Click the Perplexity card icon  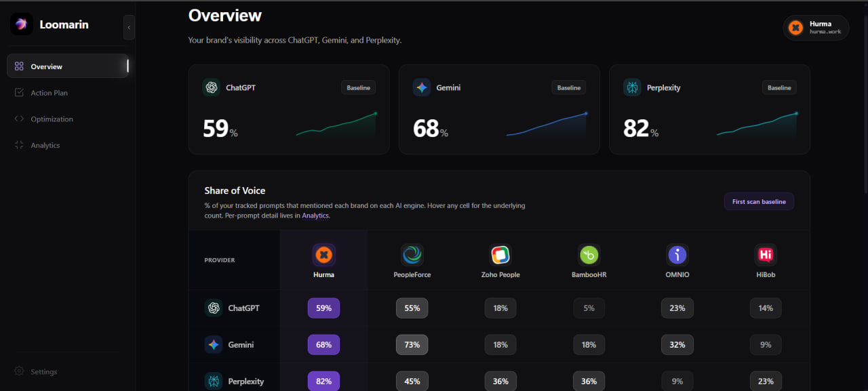coord(632,87)
